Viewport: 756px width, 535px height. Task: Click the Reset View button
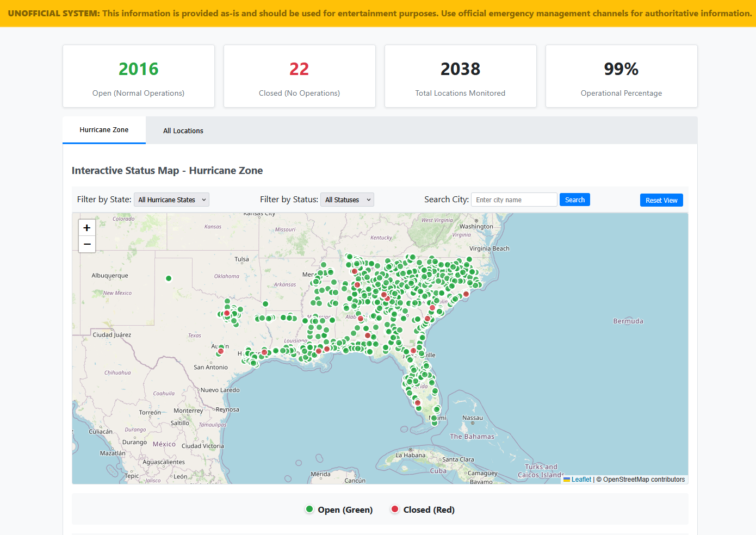tap(661, 201)
